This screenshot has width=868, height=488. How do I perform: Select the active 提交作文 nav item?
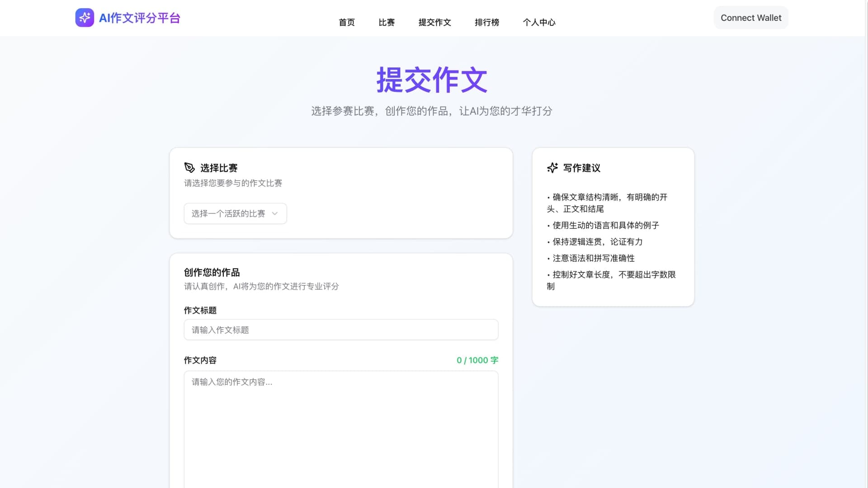point(434,22)
